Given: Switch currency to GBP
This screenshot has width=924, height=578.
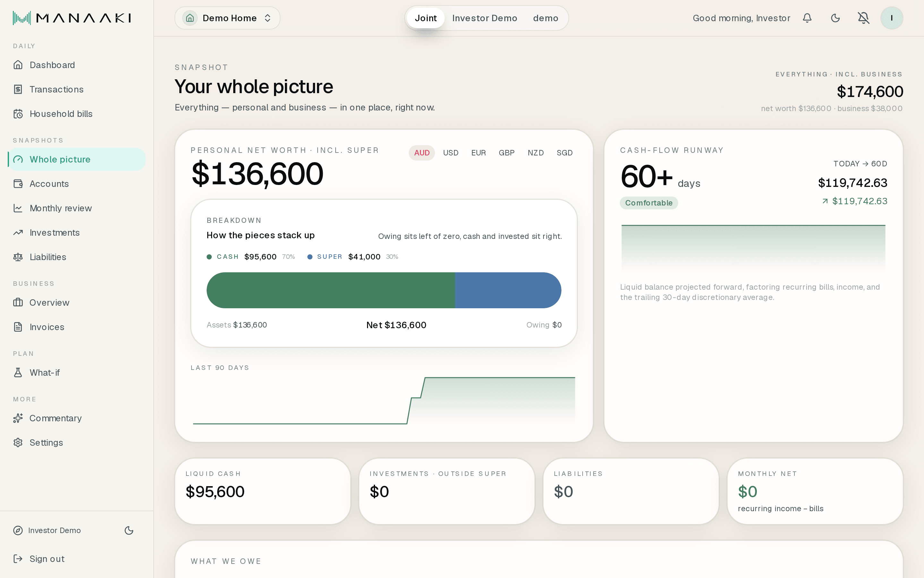Looking at the screenshot, I should click(507, 153).
